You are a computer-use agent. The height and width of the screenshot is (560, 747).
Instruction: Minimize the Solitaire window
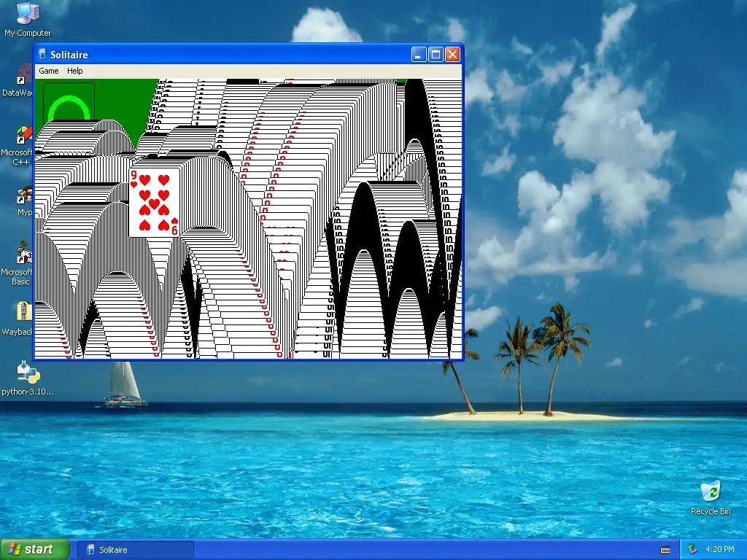pos(419,55)
